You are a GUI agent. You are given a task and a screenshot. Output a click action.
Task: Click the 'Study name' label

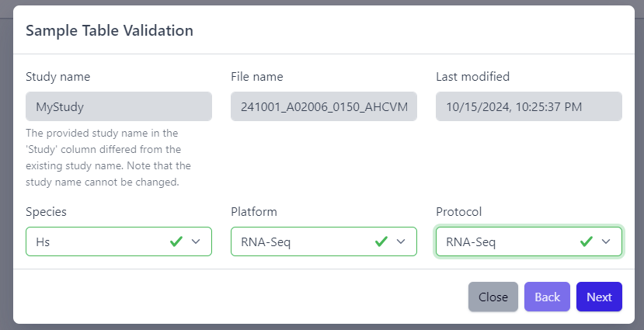click(58, 77)
